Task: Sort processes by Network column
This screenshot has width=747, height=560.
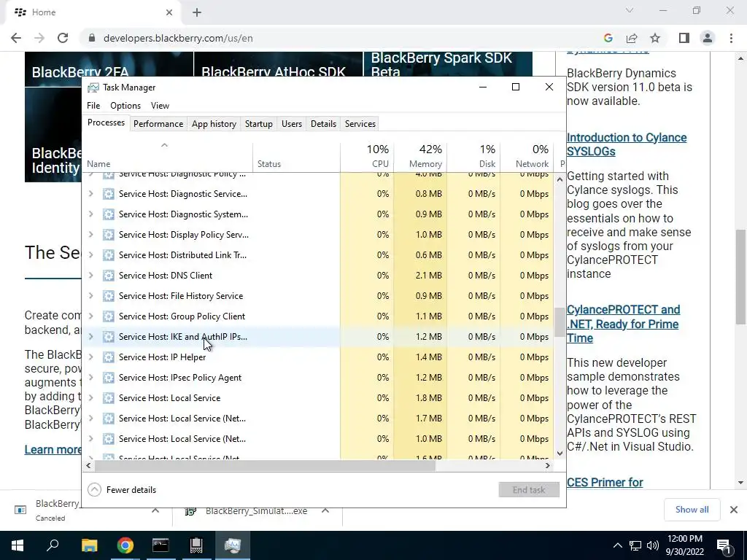Action: (527, 157)
